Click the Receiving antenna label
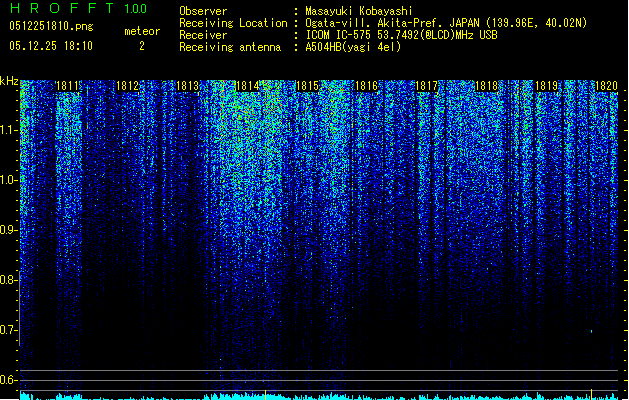Image resolution: width=629 pixels, height=400 pixels. [x=230, y=47]
